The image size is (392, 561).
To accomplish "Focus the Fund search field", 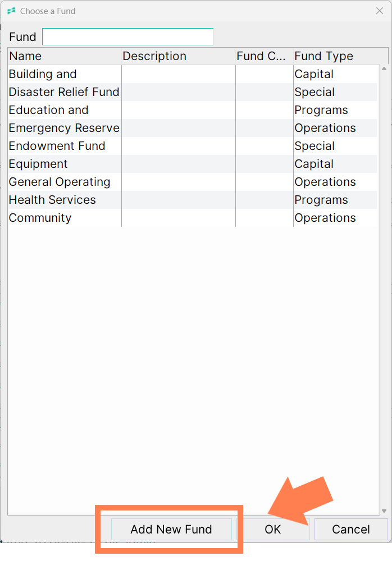I will 127,37.
